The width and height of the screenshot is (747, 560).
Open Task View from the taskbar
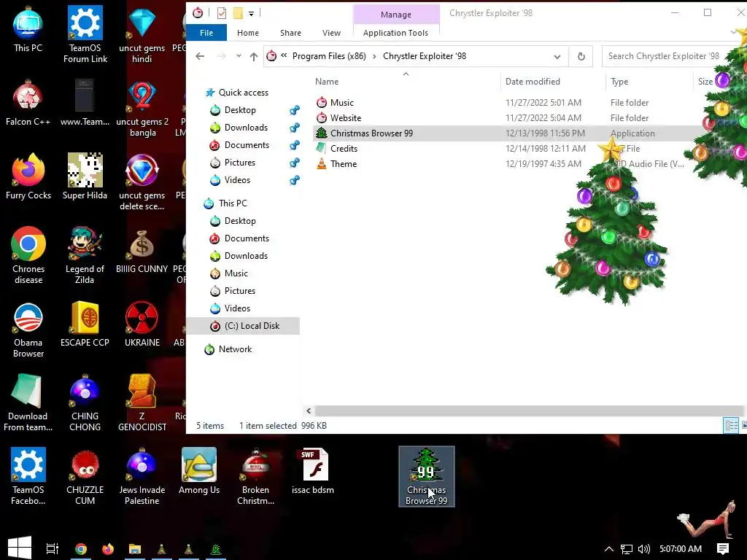53,548
